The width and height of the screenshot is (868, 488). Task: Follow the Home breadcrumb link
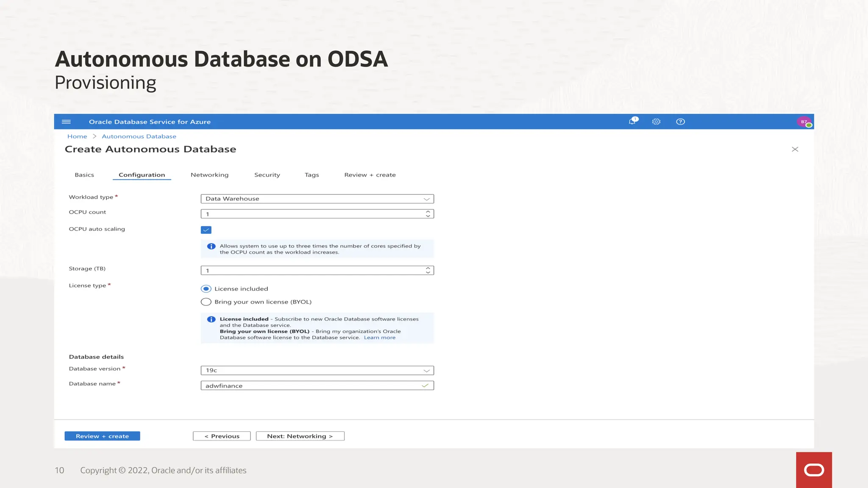(x=77, y=136)
